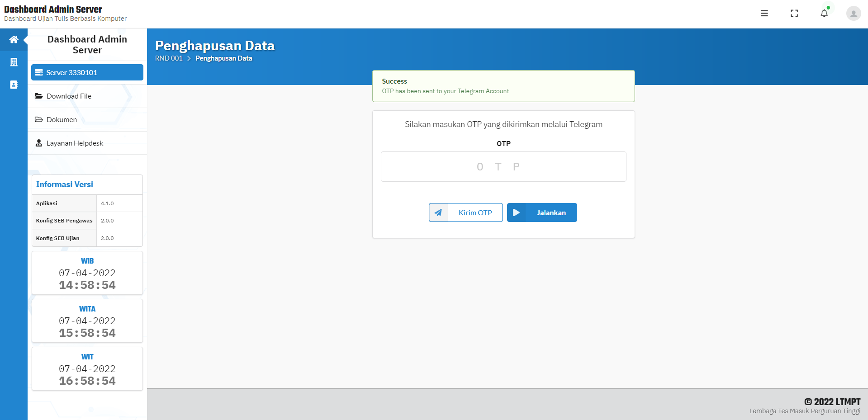Screen dimensions: 868x420
Task: Focus the OTP input field
Action: 503,167
